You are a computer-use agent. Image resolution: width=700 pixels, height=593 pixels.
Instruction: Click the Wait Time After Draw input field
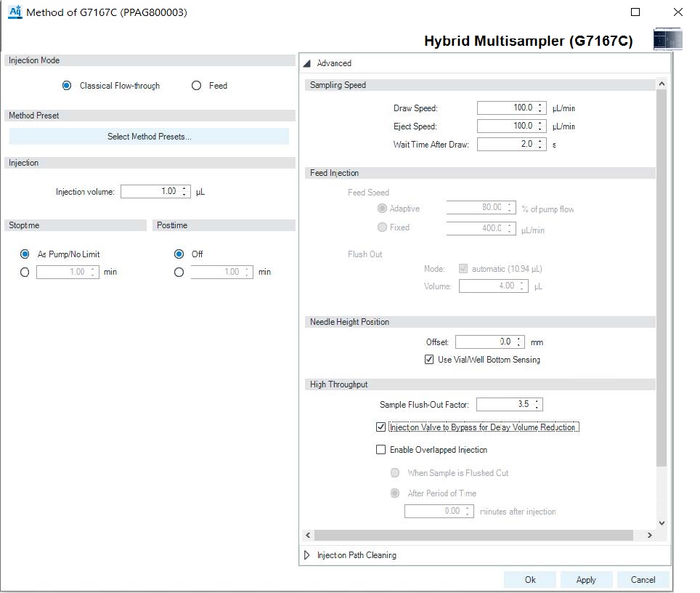pos(505,143)
